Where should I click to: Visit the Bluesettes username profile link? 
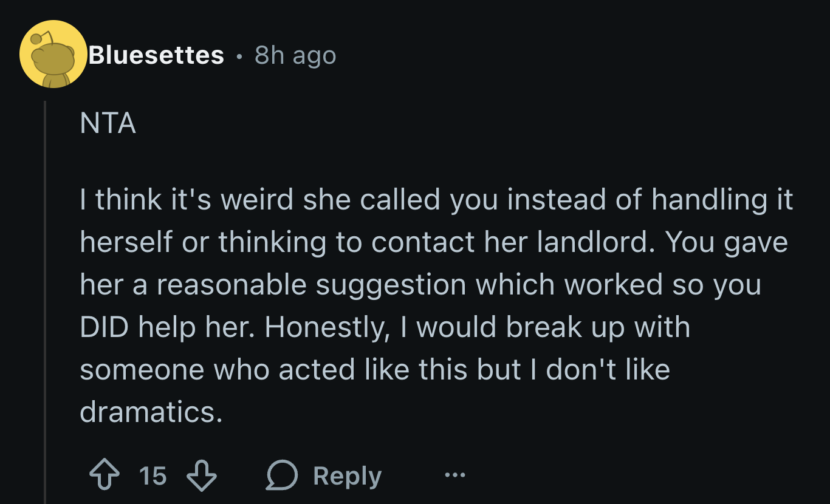pos(156,56)
